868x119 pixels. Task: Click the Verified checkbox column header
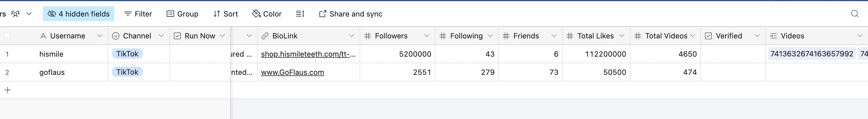[x=728, y=36]
